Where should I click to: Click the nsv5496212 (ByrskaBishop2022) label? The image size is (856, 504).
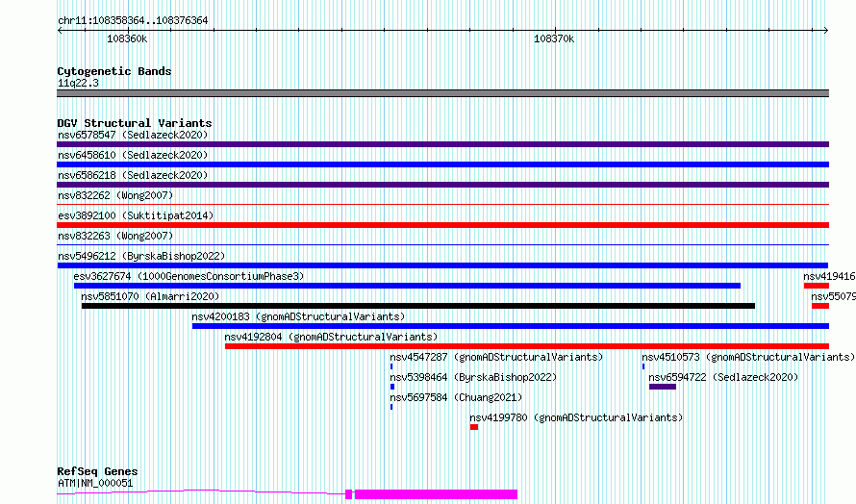(x=141, y=256)
